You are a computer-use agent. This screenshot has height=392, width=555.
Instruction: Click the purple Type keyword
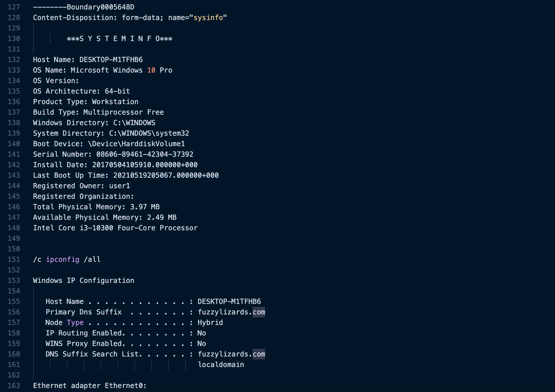point(75,323)
